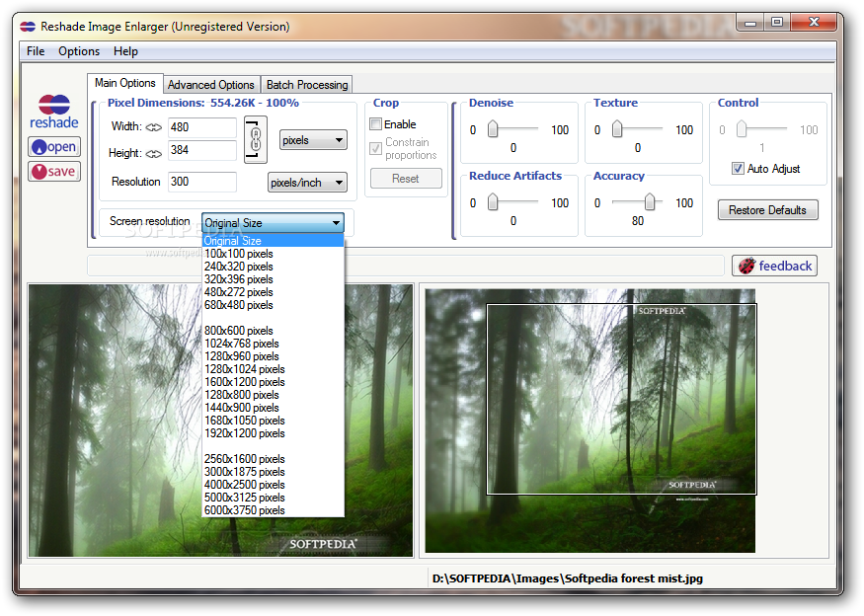Screen dimensions: 864x616
Task: Click the open image button
Action: point(54,146)
